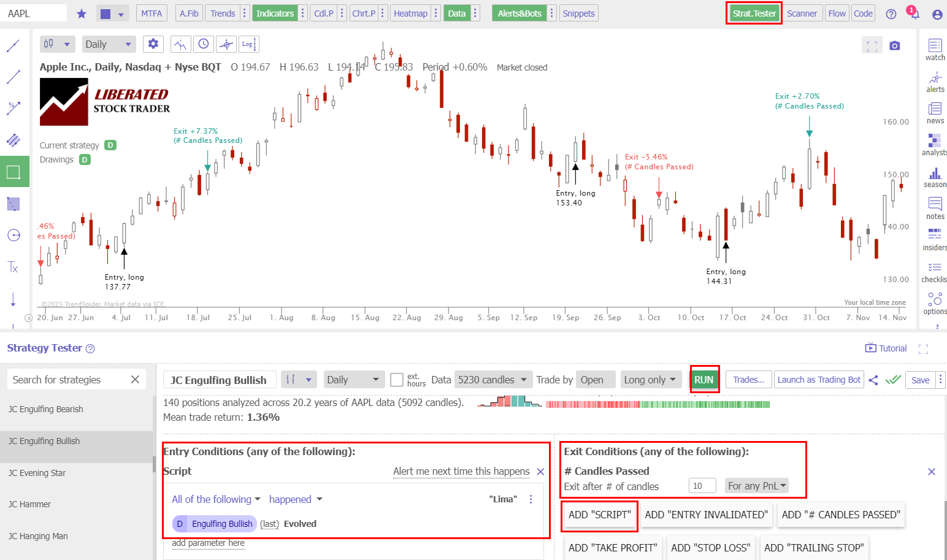Open the chart settings gear
The width and height of the screenshot is (947, 560).
(x=153, y=44)
